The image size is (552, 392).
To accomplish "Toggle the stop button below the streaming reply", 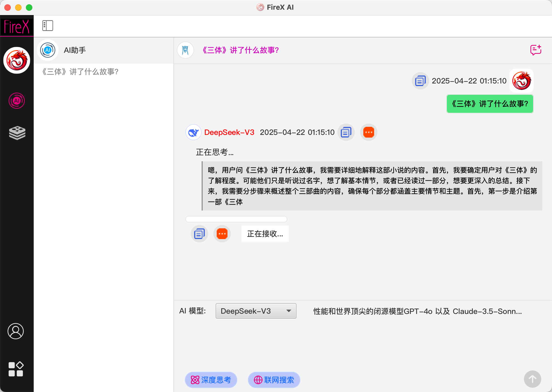I will pos(222,234).
